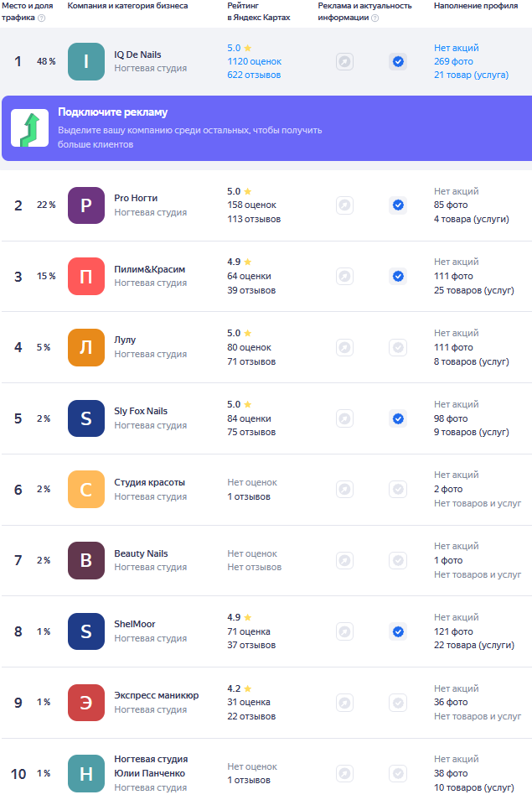Click grey unverified badge for Beauty Nails

398,560
